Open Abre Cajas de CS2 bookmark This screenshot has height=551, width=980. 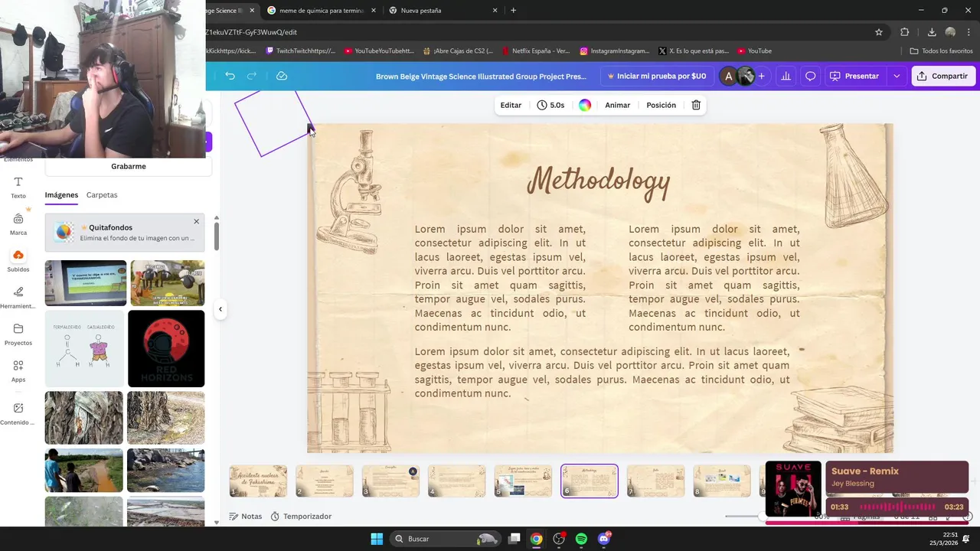[x=456, y=51]
